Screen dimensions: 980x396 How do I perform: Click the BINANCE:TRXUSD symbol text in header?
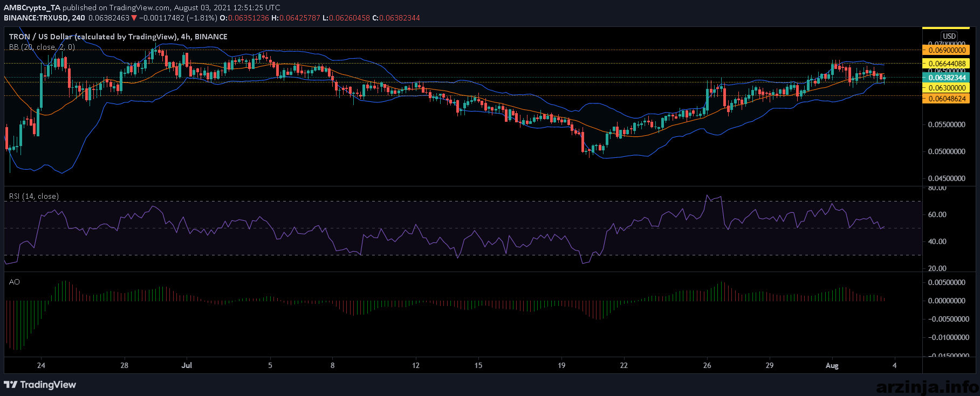(x=36, y=18)
